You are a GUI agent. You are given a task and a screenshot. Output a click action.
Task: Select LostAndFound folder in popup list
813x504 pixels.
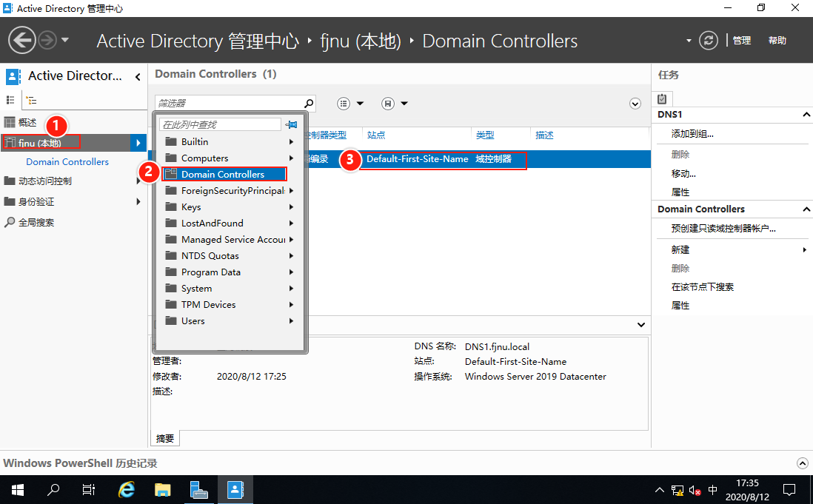230,224
